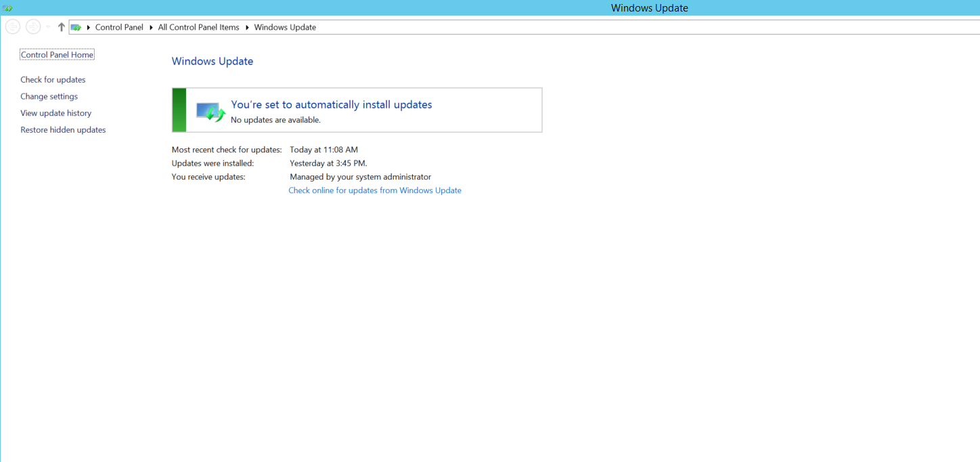Screen dimensions: 980x462
Task: Click the Windows Update icon on the title bar
Action: click(x=7, y=7)
